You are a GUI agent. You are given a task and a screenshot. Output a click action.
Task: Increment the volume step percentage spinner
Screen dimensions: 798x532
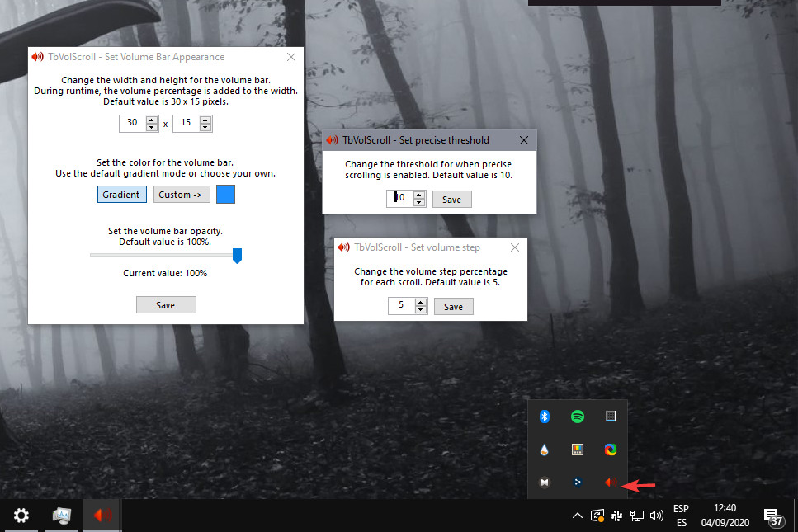click(420, 302)
